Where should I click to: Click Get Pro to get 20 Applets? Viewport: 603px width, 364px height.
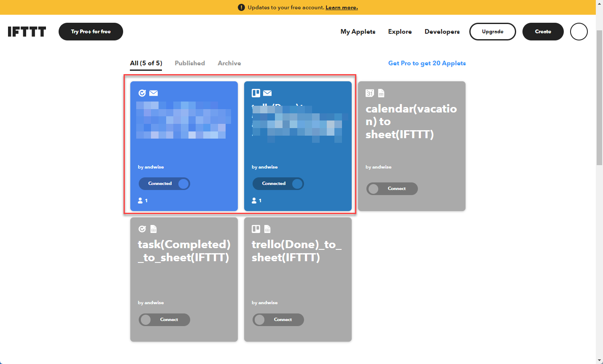pyautogui.click(x=427, y=63)
